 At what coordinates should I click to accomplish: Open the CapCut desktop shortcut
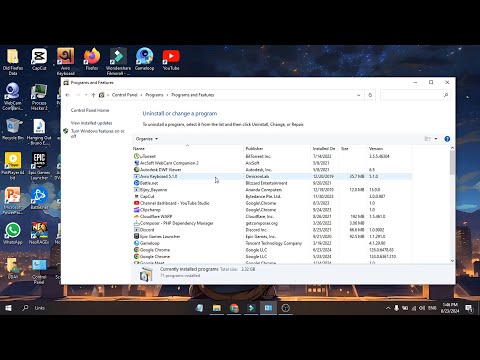[39, 59]
